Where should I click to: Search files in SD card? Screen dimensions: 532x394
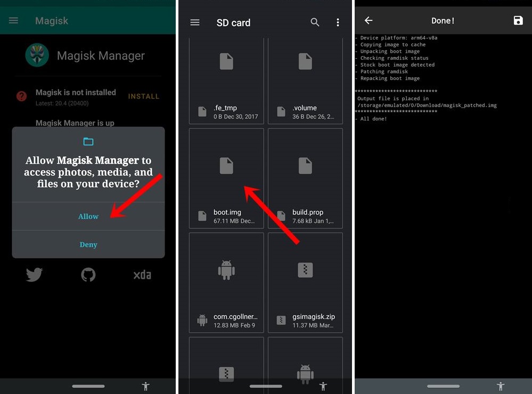coord(315,22)
